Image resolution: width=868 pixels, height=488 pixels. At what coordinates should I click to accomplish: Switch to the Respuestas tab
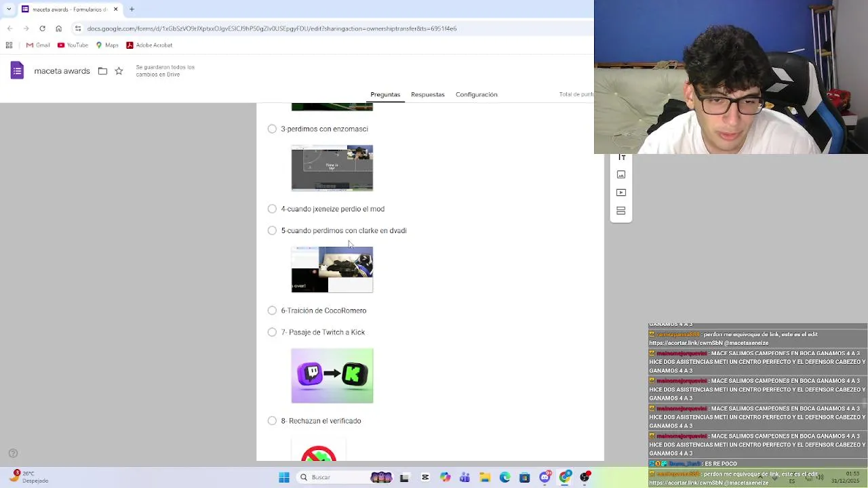click(428, 94)
